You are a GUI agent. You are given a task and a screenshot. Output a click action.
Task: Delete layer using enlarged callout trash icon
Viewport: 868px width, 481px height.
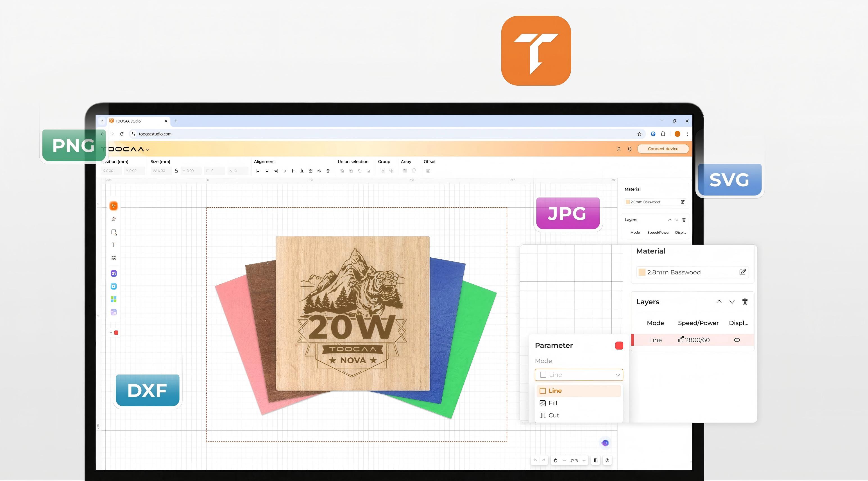pos(745,302)
